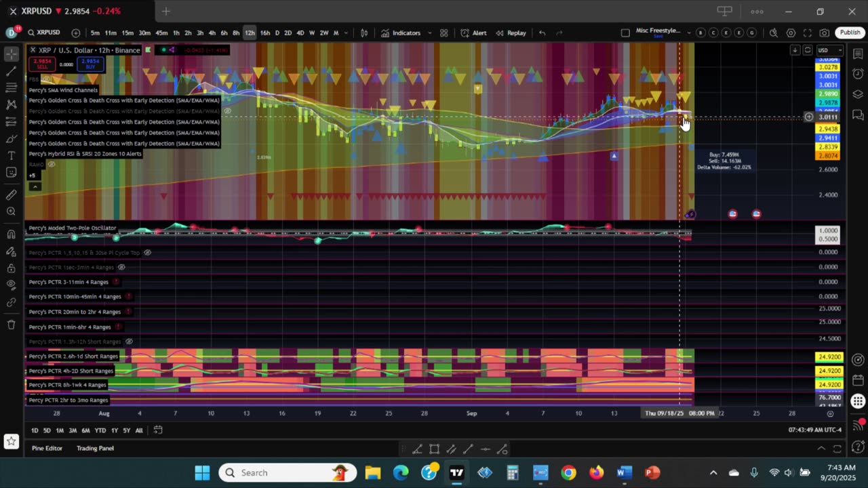Open the Windows Start menu
Screen dimensions: 868x488
coord(202,472)
